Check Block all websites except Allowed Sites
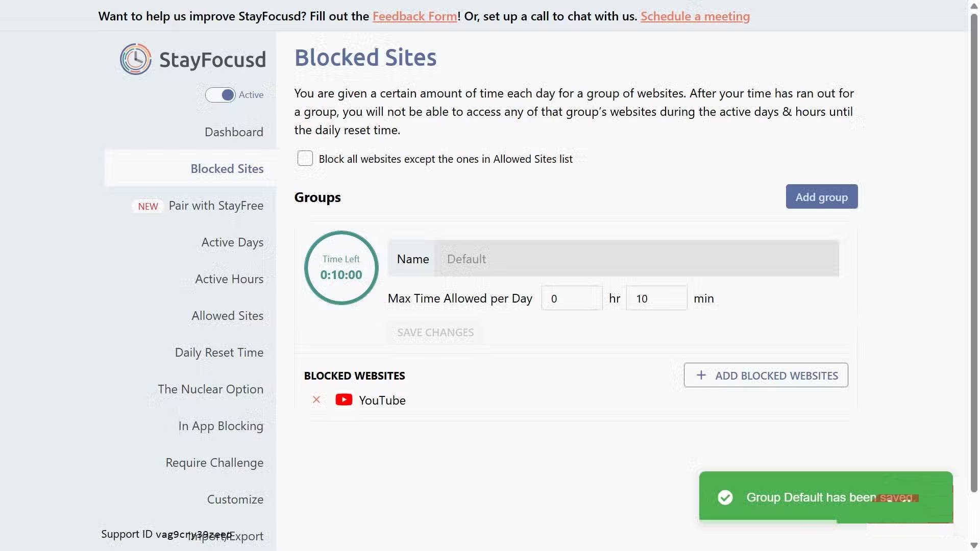Viewport: 980px width, 551px height. [x=305, y=159]
